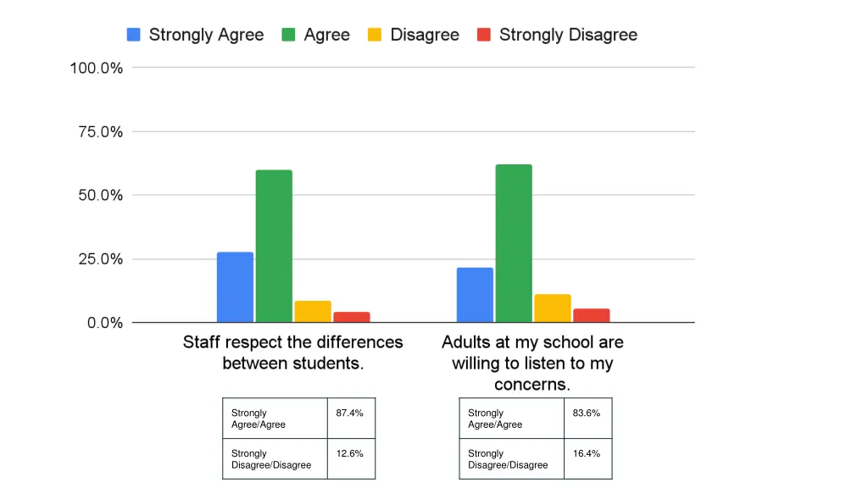Click the 12.6% table cell
The width and height of the screenshot is (868, 488).
pyautogui.click(x=352, y=458)
